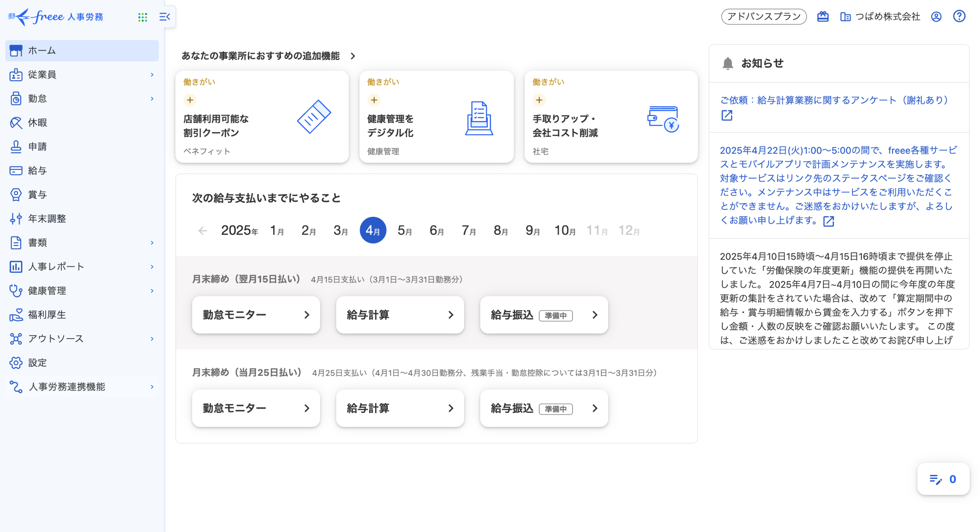Open 勤怠モニター for 翌月15日払い

255,315
